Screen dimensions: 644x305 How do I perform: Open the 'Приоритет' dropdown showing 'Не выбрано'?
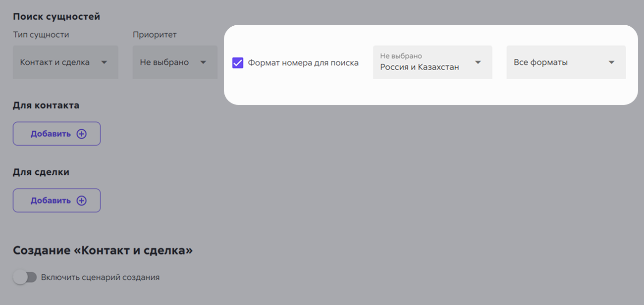(x=175, y=62)
